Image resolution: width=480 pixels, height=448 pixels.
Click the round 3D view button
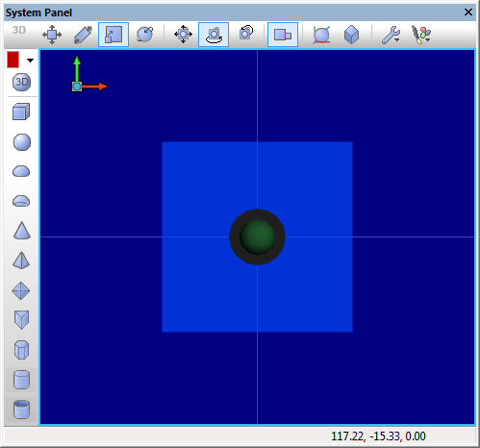pyautogui.click(x=21, y=82)
